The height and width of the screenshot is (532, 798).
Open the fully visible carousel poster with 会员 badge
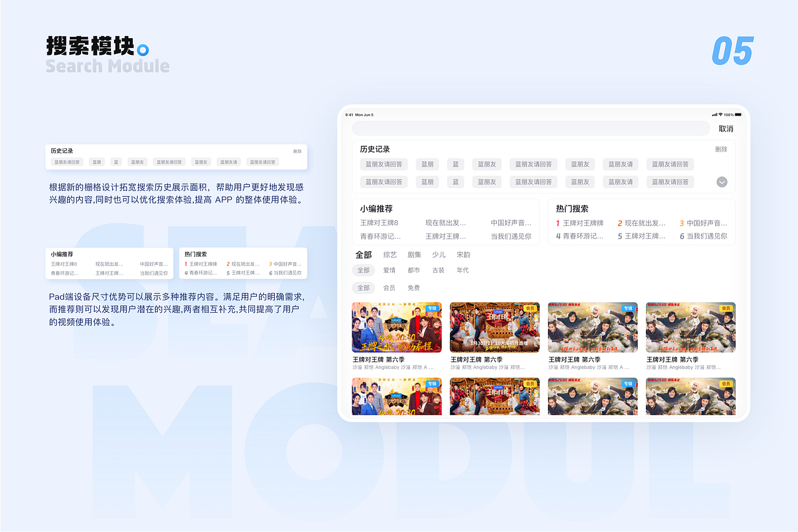pyautogui.click(x=495, y=327)
